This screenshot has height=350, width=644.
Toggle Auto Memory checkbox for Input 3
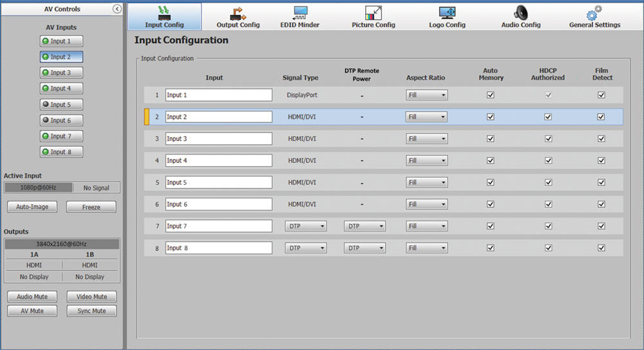491,138
